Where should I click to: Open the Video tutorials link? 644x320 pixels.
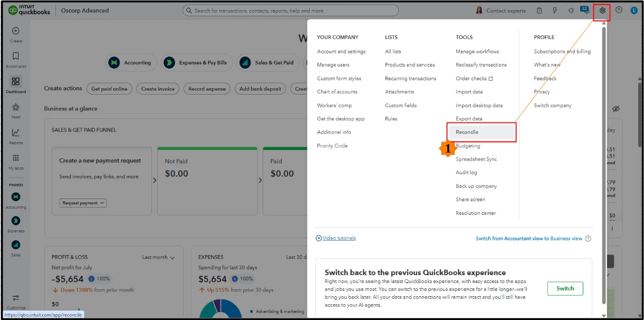coord(339,238)
